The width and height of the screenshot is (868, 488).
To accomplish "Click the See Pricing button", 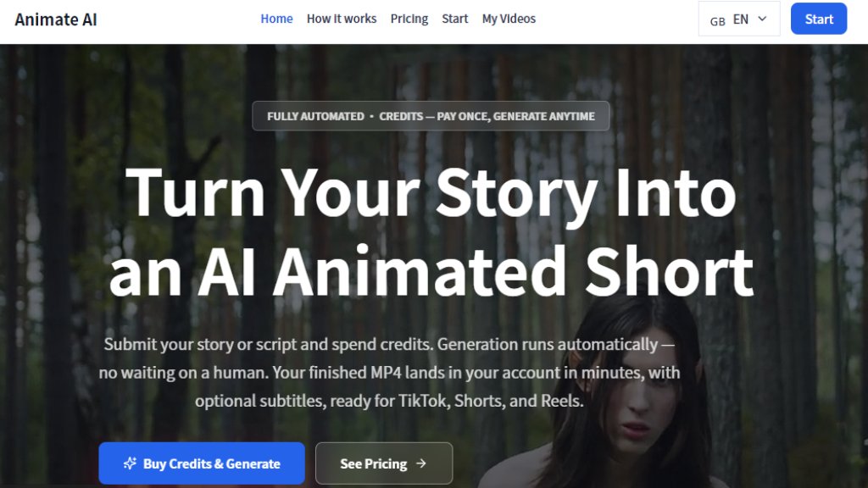I will (384, 463).
